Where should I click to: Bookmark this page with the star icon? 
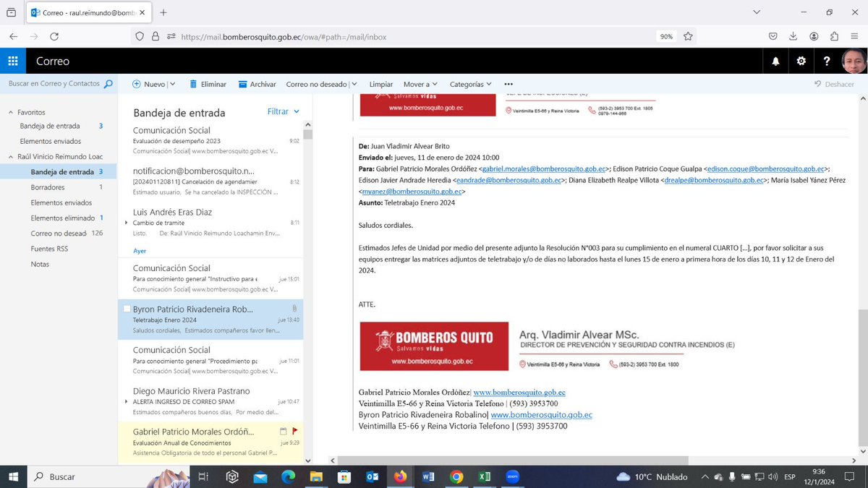[688, 36]
